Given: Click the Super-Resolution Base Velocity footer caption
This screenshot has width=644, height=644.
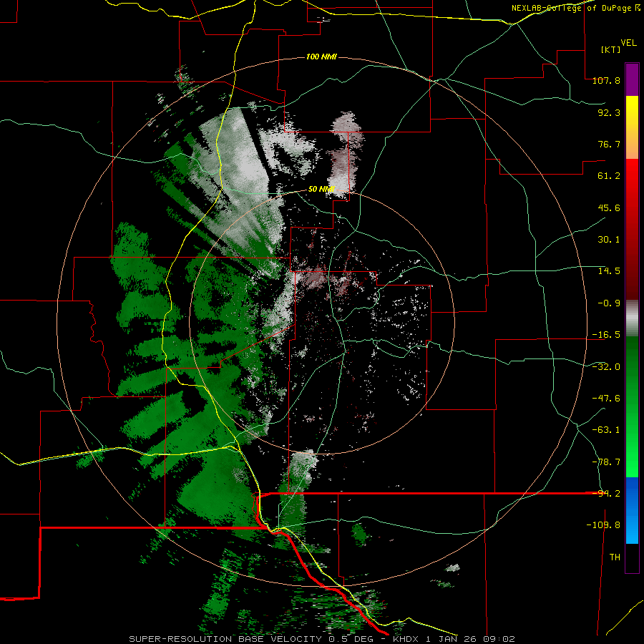Looking at the screenshot, I should point(321,639).
